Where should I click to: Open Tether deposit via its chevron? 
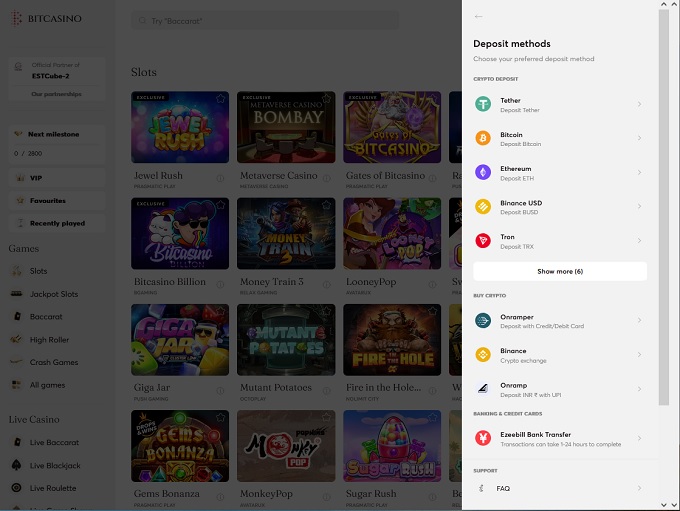639,104
